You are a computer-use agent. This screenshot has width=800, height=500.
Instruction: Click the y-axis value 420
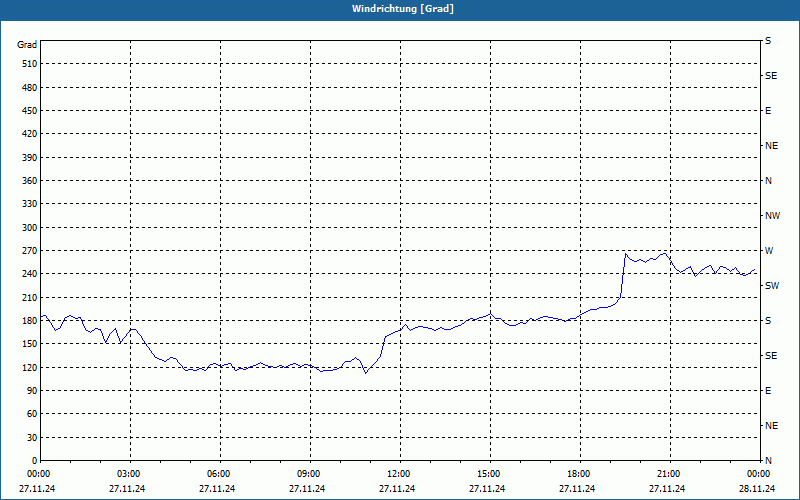point(29,134)
